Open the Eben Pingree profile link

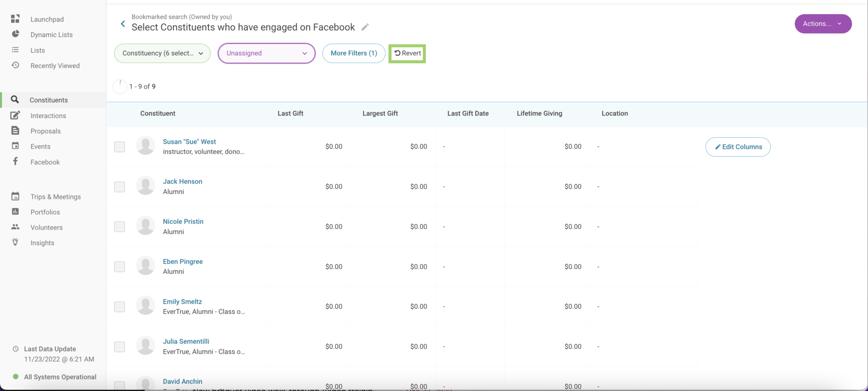183,261
